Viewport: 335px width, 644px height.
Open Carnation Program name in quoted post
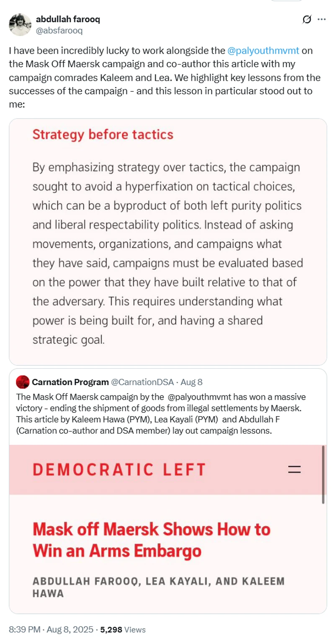(x=69, y=382)
